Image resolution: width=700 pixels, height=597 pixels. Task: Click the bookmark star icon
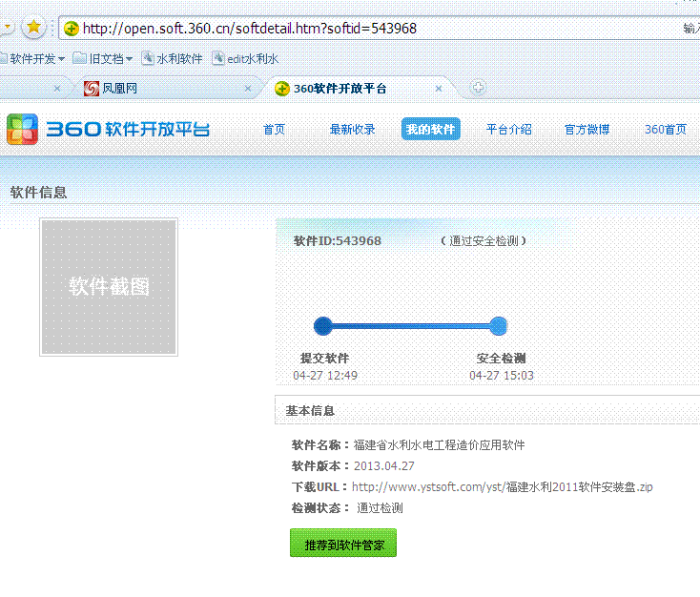[33, 27]
